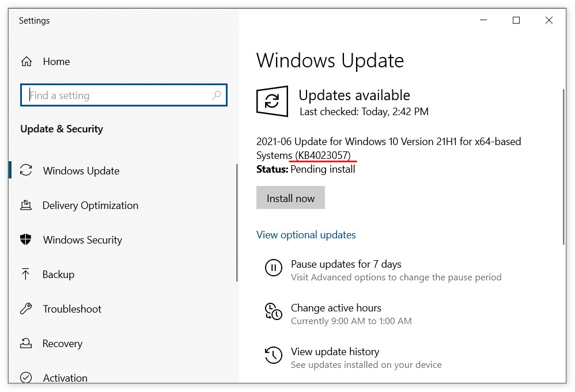Screen dimensions: 575x392
Task: Open the View optional updates link
Action: [306, 235]
